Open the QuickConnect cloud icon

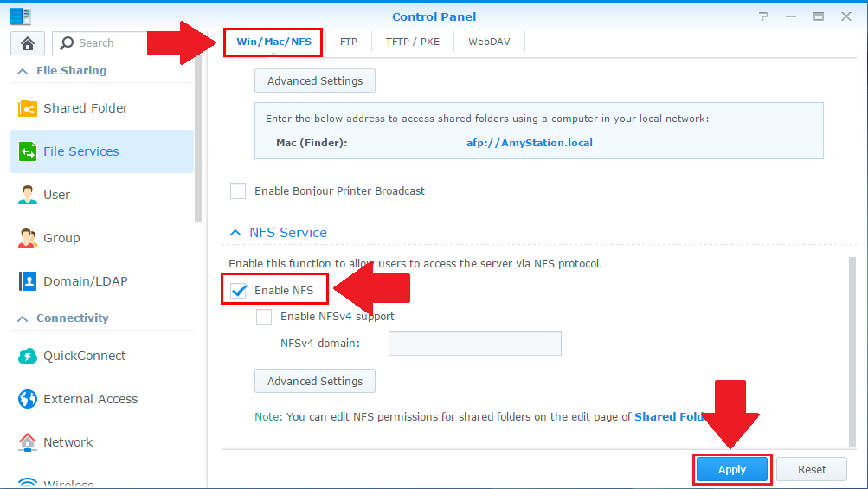27,356
